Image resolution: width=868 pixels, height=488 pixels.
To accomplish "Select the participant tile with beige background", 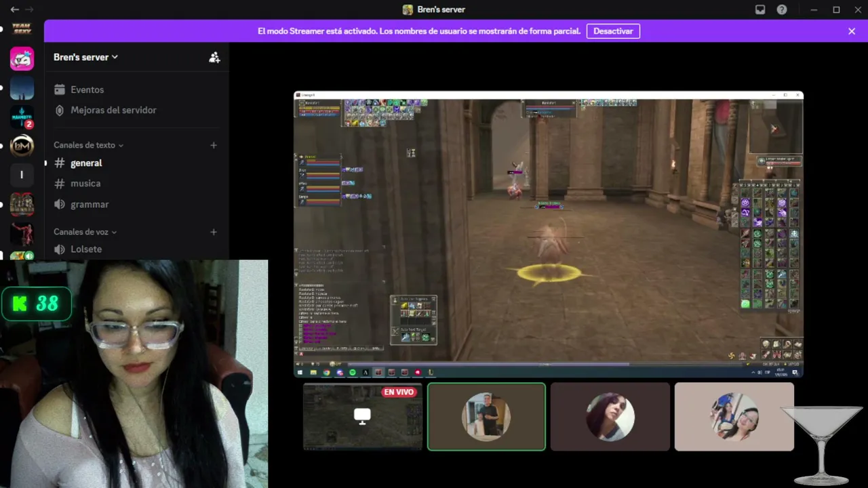I will [x=734, y=416].
